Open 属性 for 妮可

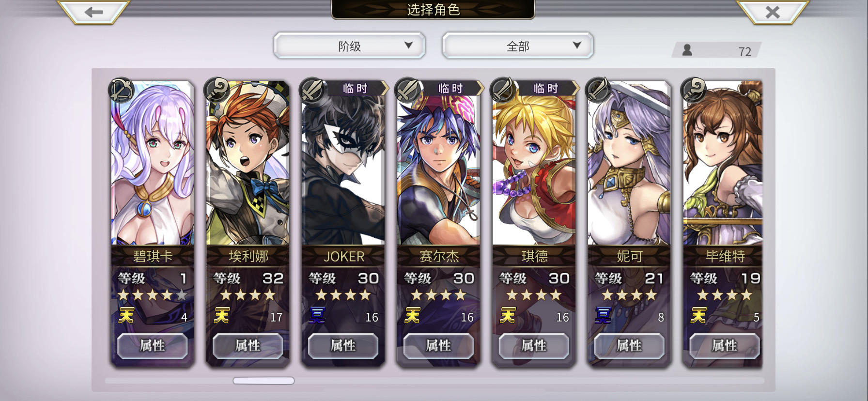point(629,346)
